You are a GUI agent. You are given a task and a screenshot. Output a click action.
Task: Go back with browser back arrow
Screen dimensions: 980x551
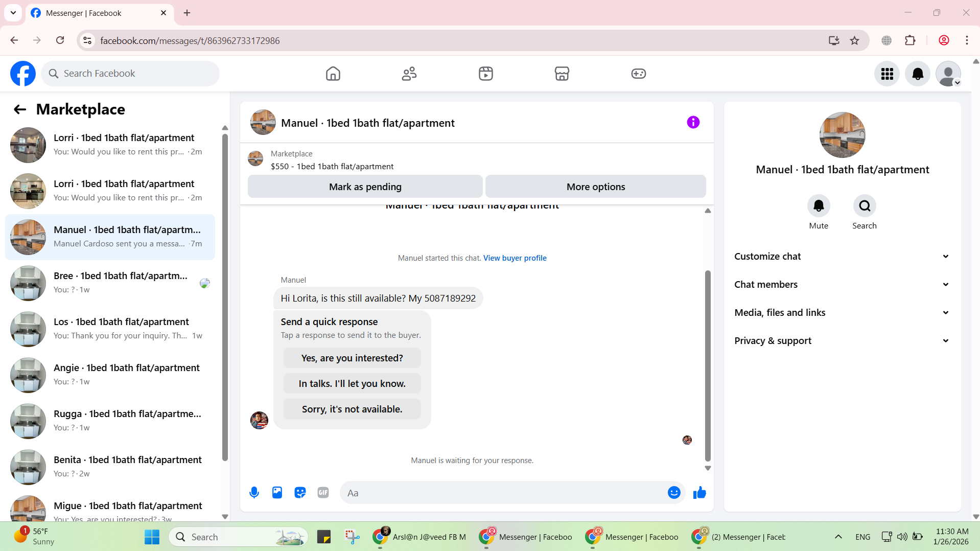14,40
